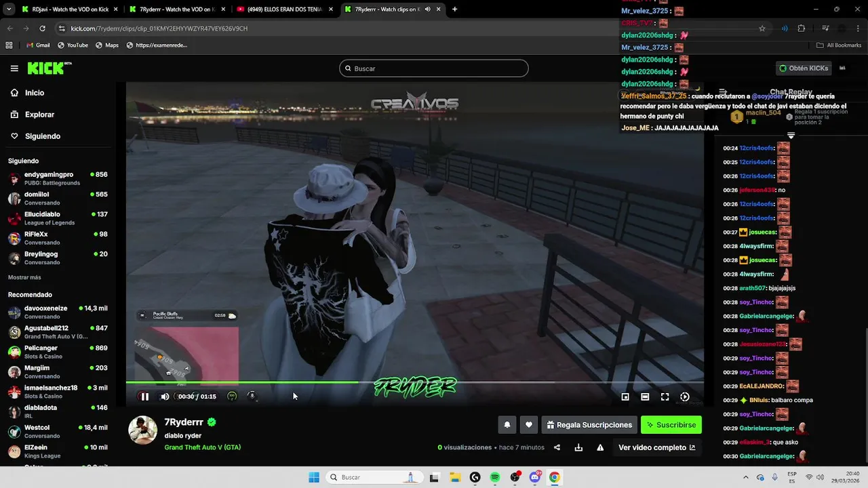Click the green Suscribirse button
This screenshot has width=868, height=488.
(671, 425)
